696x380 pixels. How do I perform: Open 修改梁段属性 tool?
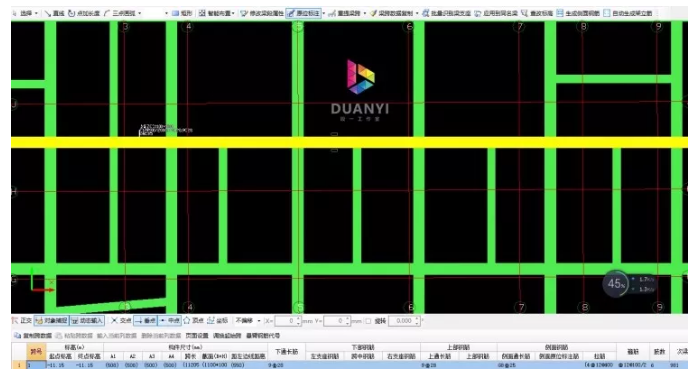point(262,13)
